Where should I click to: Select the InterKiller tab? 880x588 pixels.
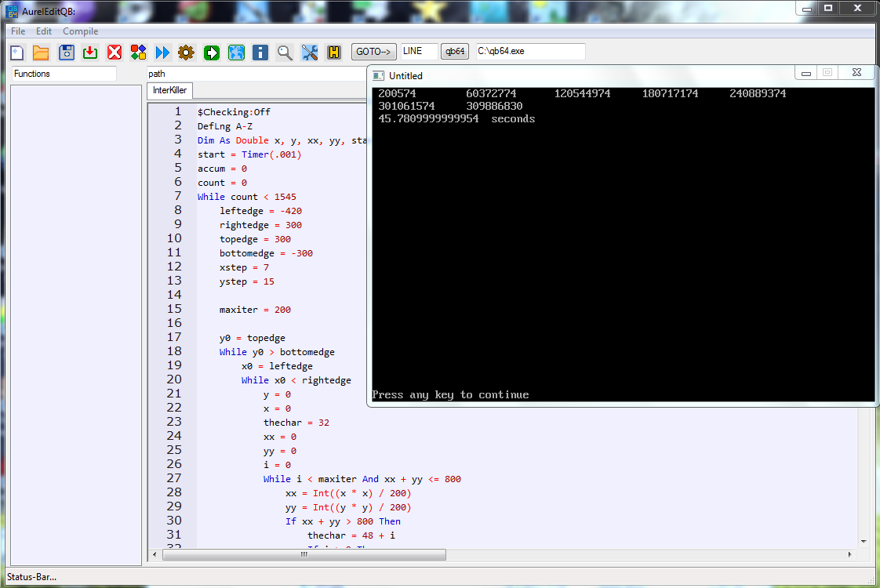coord(169,90)
